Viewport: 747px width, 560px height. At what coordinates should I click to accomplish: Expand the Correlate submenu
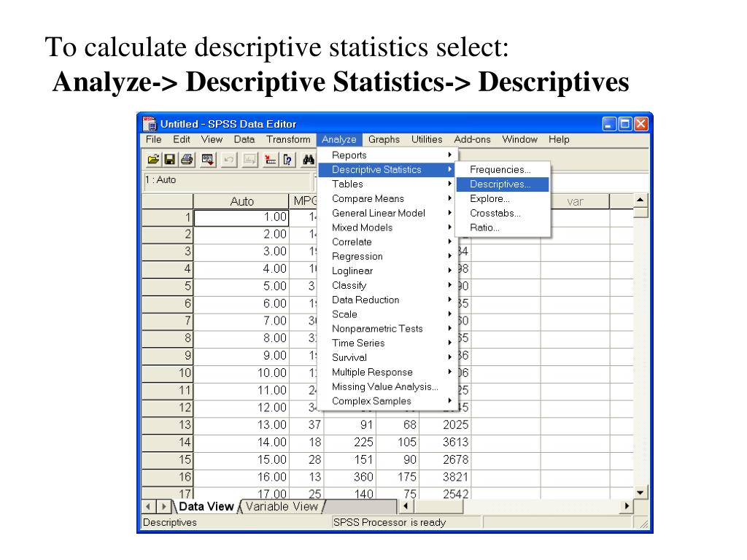tap(387, 242)
